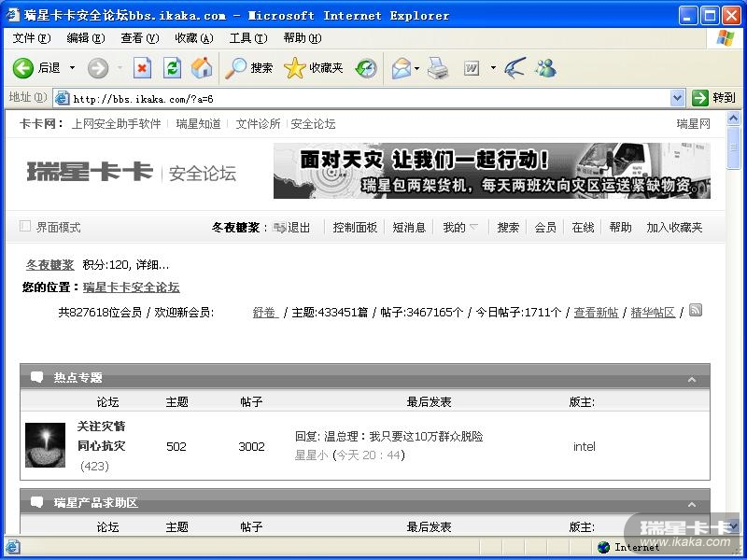
Task: Open the 瑞星知道 link
Action: coord(199,124)
